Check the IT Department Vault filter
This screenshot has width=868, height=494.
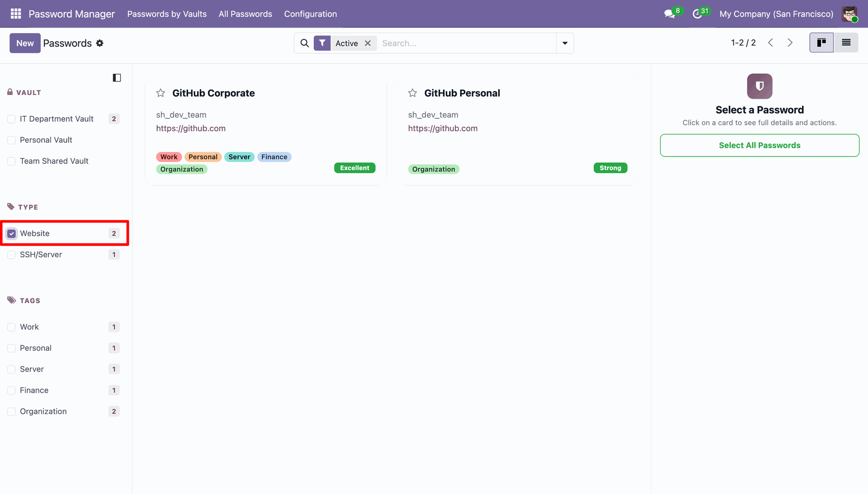click(12, 119)
